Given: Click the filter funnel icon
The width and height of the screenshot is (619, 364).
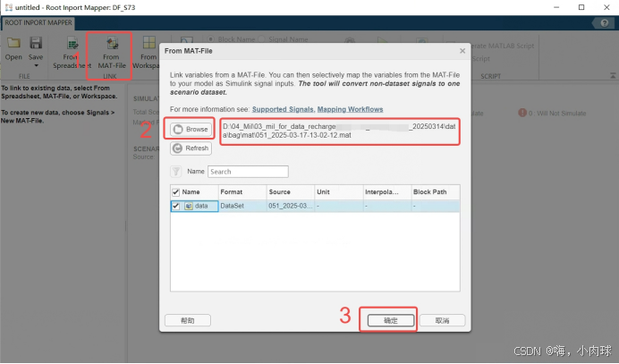Looking at the screenshot, I should [x=176, y=172].
